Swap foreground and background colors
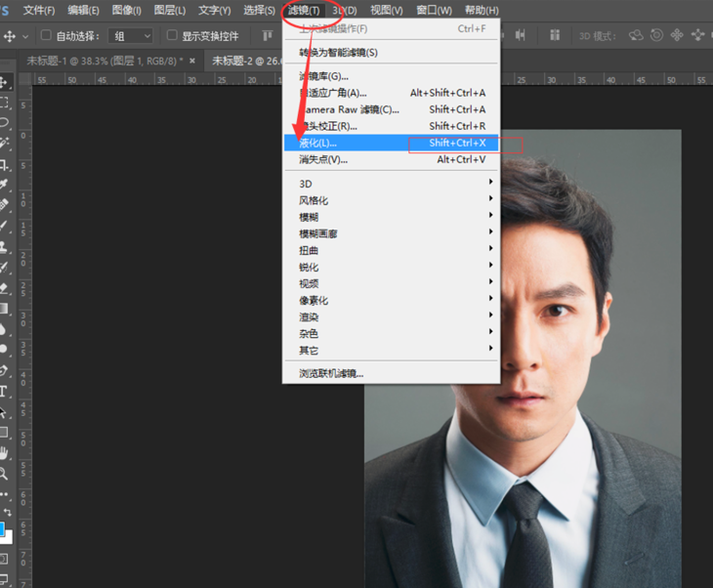 click(x=7, y=512)
